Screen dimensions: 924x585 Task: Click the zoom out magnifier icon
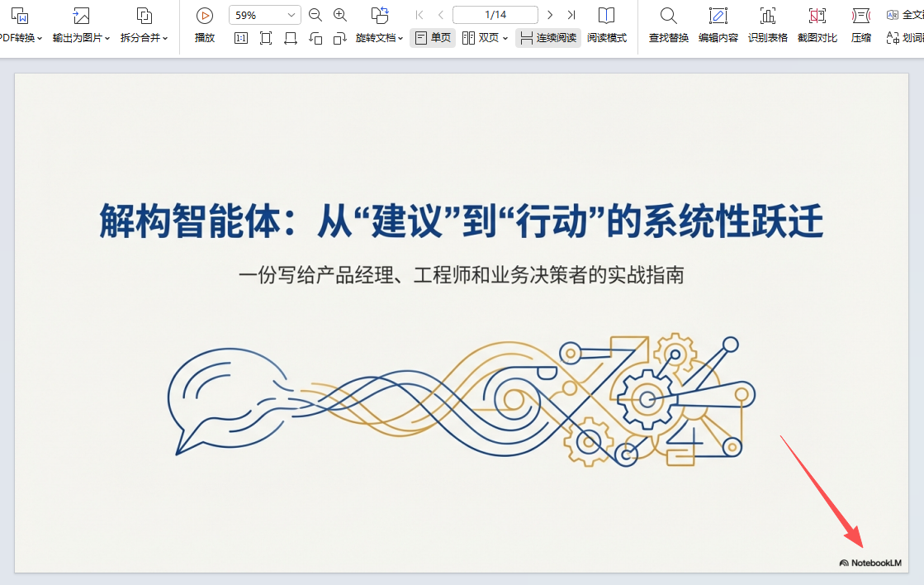315,15
